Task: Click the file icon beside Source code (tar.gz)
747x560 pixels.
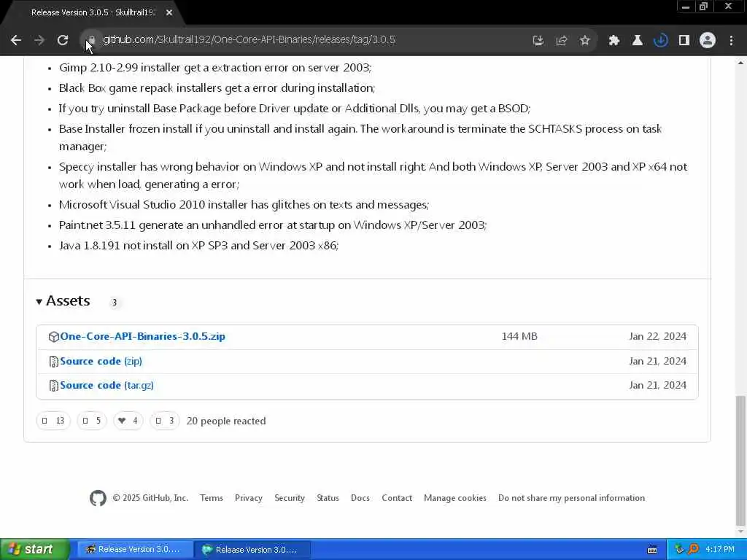Action: [53, 386]
